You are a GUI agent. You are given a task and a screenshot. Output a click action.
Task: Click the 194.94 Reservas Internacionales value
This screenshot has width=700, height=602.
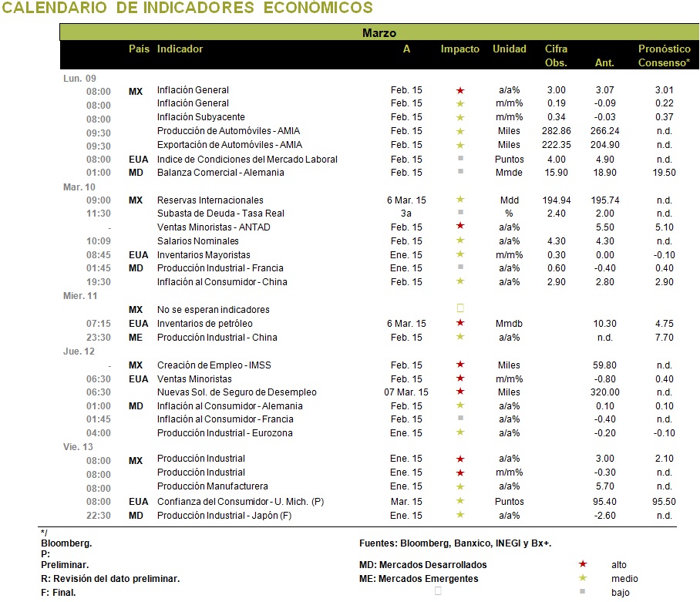click(x=557, y=200)
